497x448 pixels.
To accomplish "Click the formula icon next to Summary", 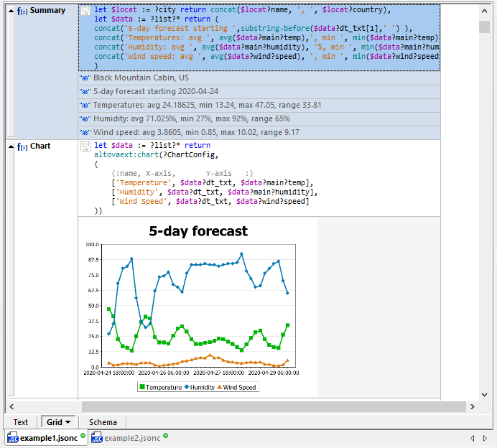I will pyautogui.click(x=22, y=11).
